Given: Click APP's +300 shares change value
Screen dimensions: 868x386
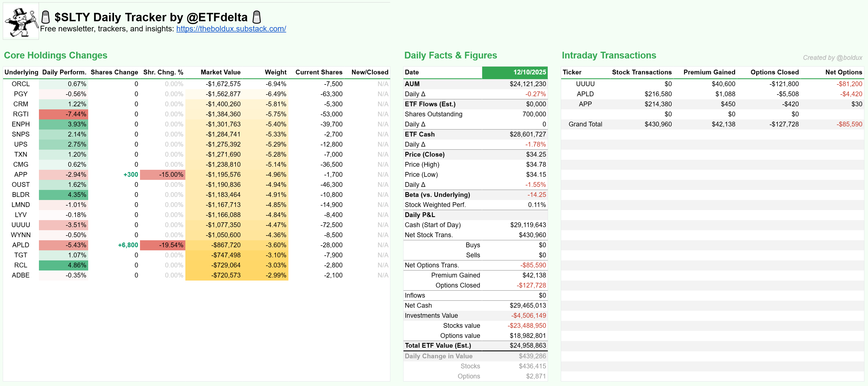Looking at the screenshot, I should (131, 175).
